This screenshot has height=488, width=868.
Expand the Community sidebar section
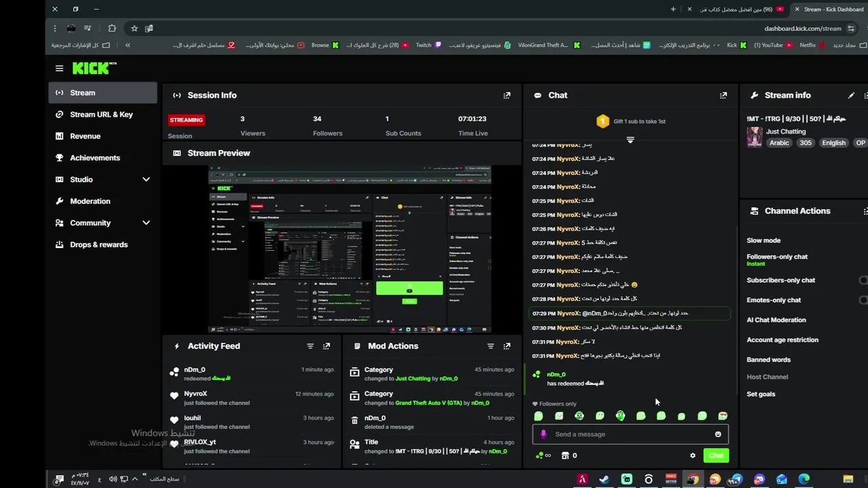coord(146,223)
